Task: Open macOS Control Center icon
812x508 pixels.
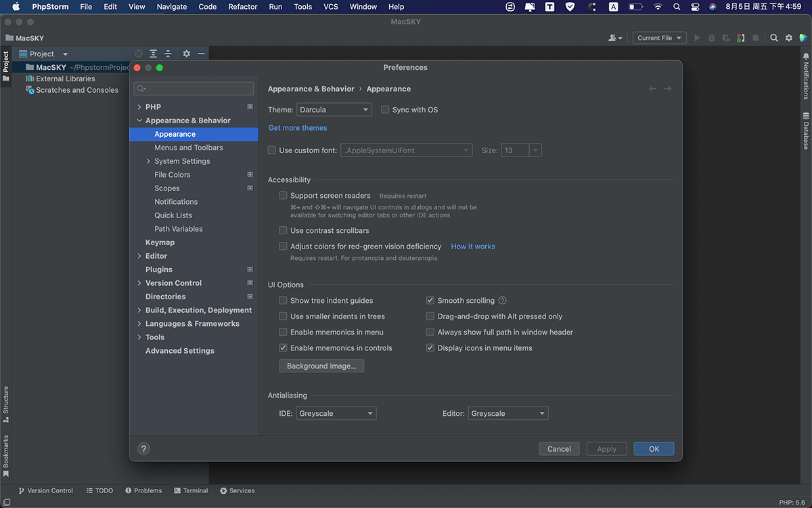Action: click(x=694, y=7)
